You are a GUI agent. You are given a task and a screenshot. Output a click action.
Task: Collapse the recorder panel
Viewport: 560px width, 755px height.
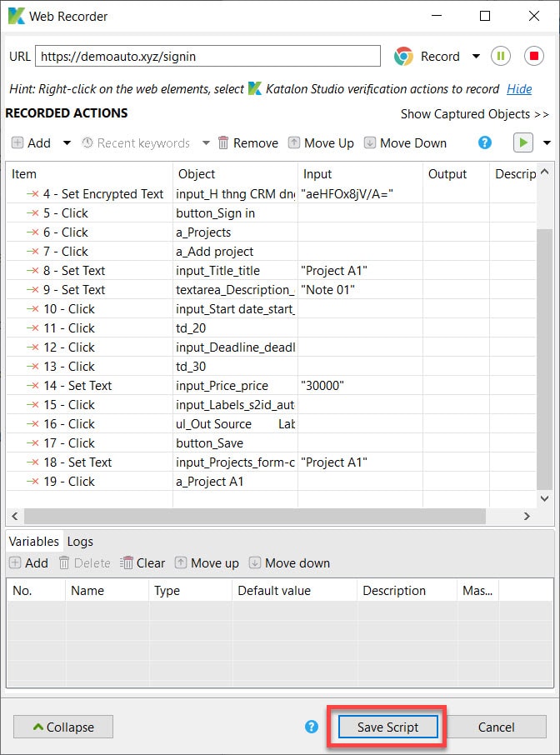click(x=63, y=727)
